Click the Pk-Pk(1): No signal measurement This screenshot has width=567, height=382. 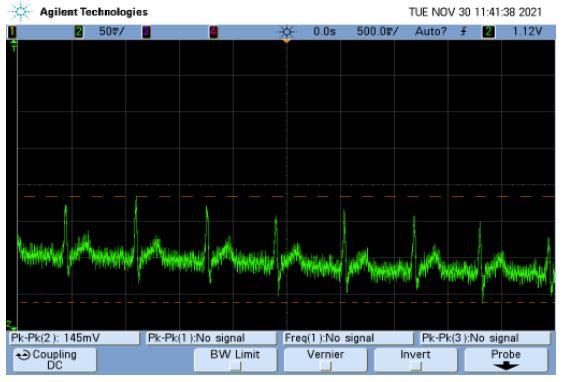[212, 338]
